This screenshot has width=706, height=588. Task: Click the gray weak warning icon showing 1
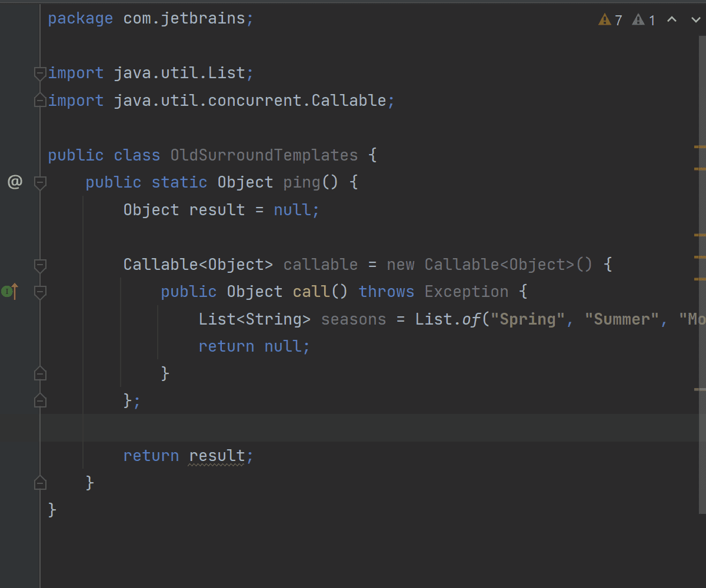click(x=638, y=20)
